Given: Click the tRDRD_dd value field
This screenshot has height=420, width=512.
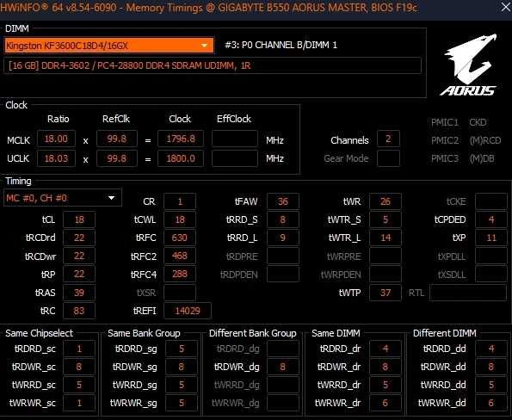Looking at the screenshot, I should (x=491, y=349).
